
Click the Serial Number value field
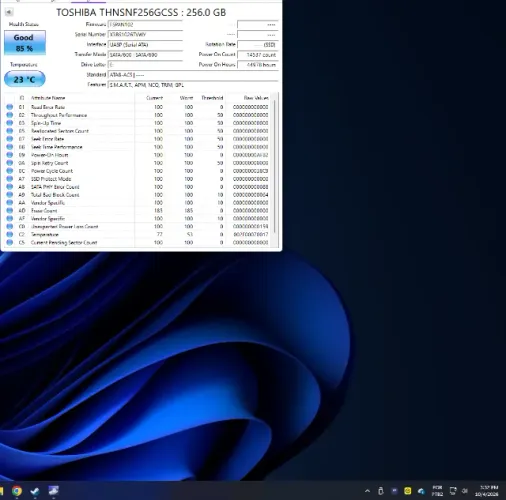[x=145, y=35]
